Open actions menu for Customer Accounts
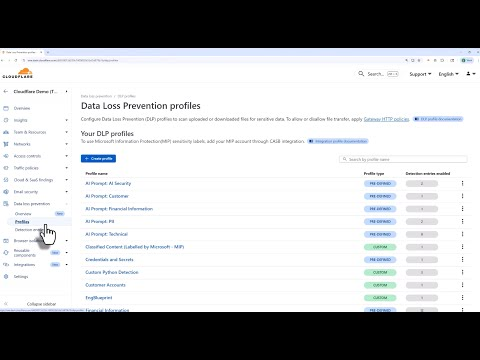This screenshot has height=360, width=480. (x=462, y=285)
